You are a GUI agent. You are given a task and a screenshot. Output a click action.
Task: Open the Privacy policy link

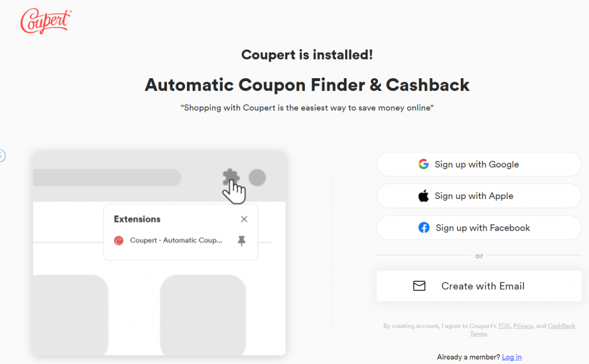(523, 325)
